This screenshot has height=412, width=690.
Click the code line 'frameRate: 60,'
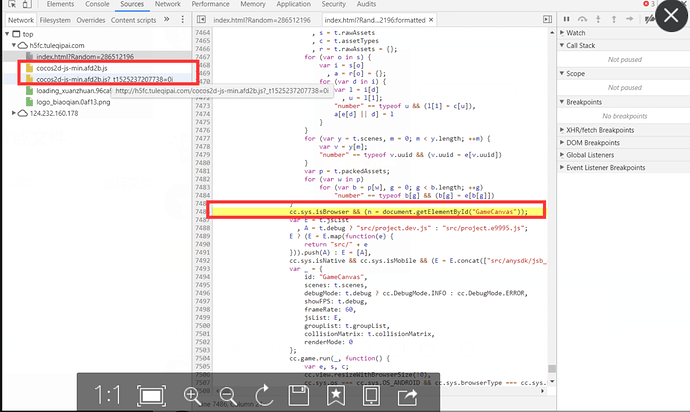tap(330, 309)
